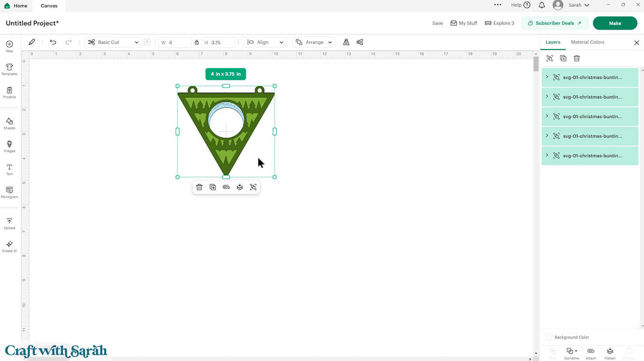Open the Images library
This screenshot has width=644, height=361.
(9, 147)
